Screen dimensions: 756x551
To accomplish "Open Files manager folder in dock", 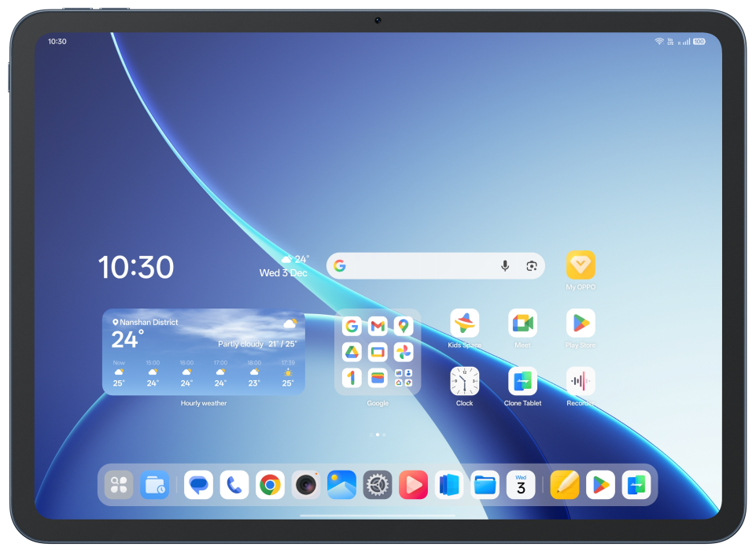I will [x=485, y=485].
